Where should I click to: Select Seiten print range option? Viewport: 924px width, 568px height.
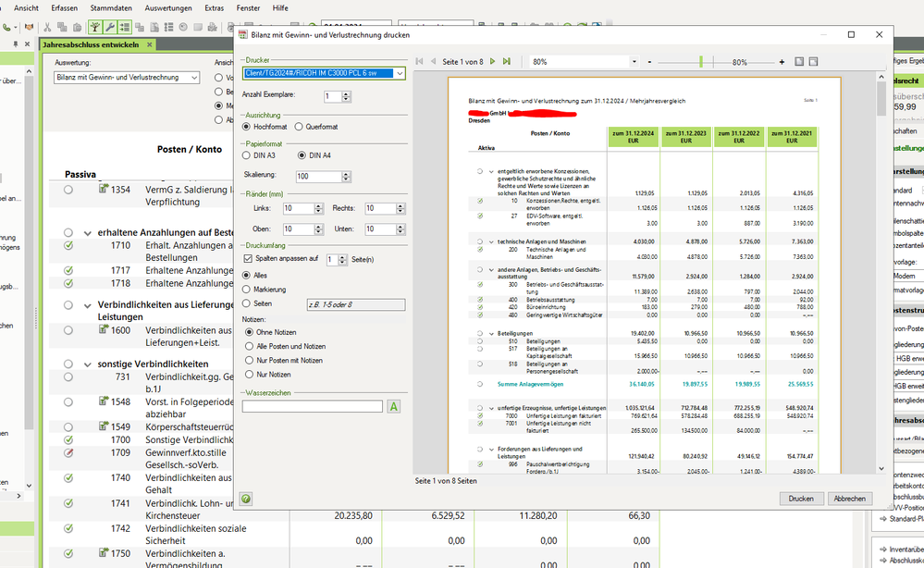(246, 303)
